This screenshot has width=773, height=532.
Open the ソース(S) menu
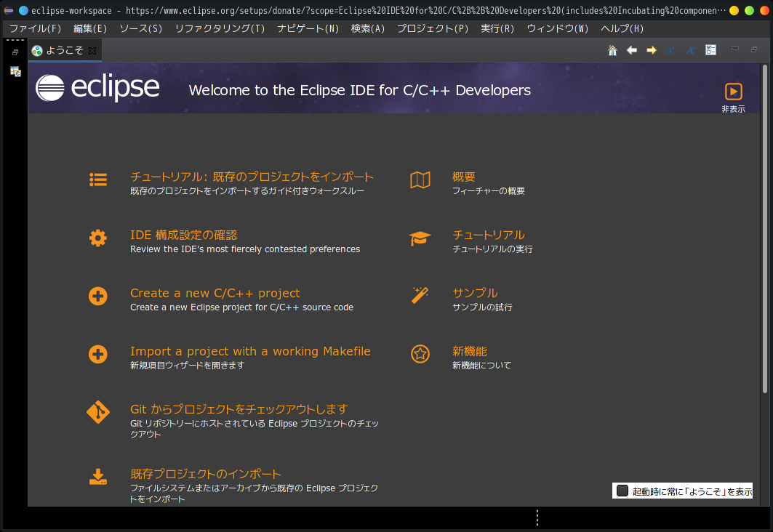tap(141, 28)
